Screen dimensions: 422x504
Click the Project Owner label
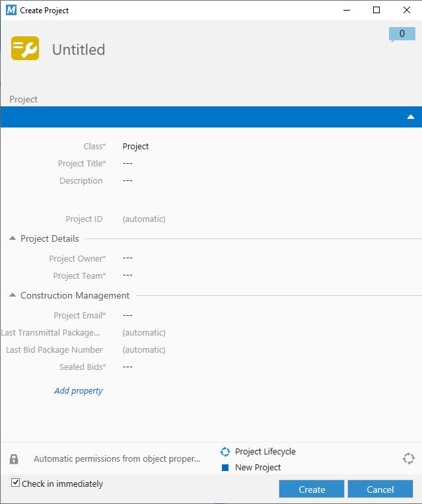point(77,258)
